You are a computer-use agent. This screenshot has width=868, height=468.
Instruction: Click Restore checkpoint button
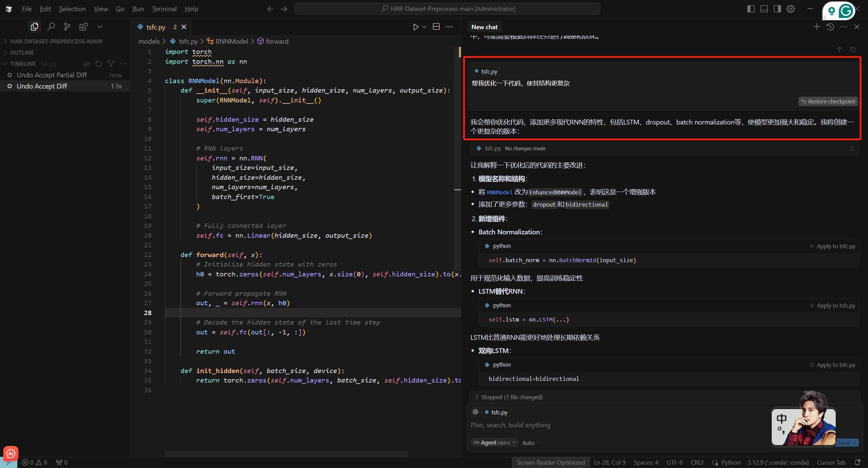[828, 101]
